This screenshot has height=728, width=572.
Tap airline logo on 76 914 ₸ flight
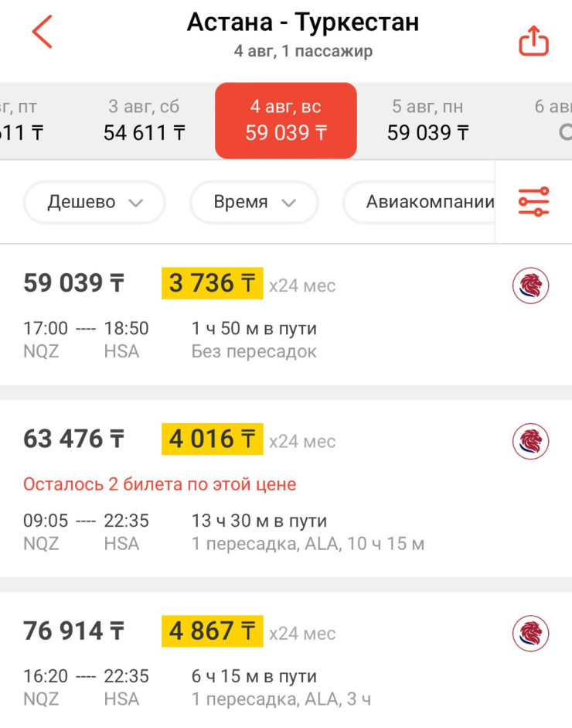click(x=530, y=634)
